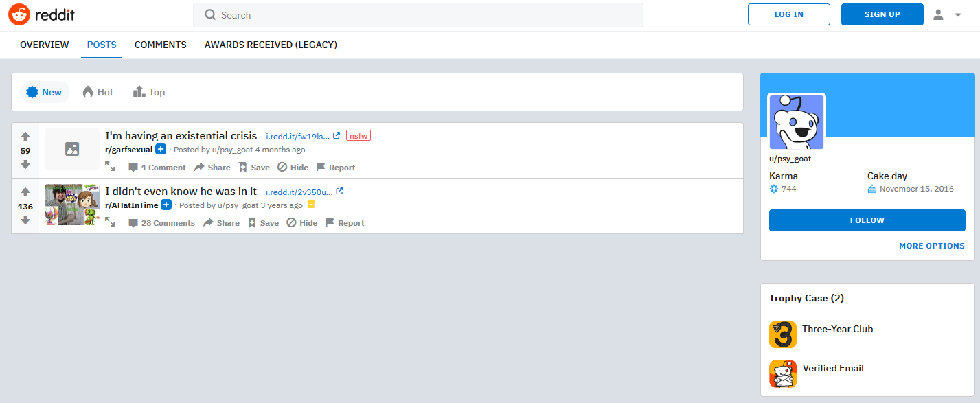980x403 pixels.
Task: Expand MORE OPTIONS in profile card
Action: [x=932, y=246]
